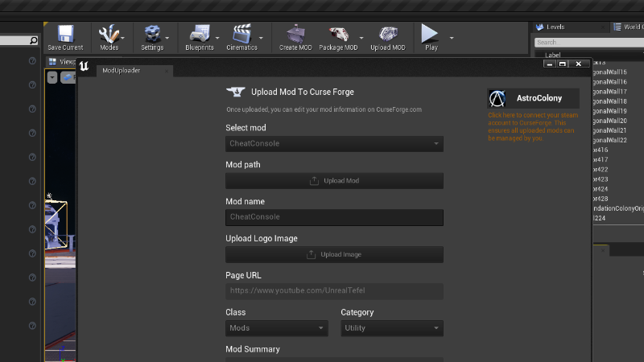644x362 pixels.
Task: Click the Save Current toolbar icon
Action: pos(65,34)
